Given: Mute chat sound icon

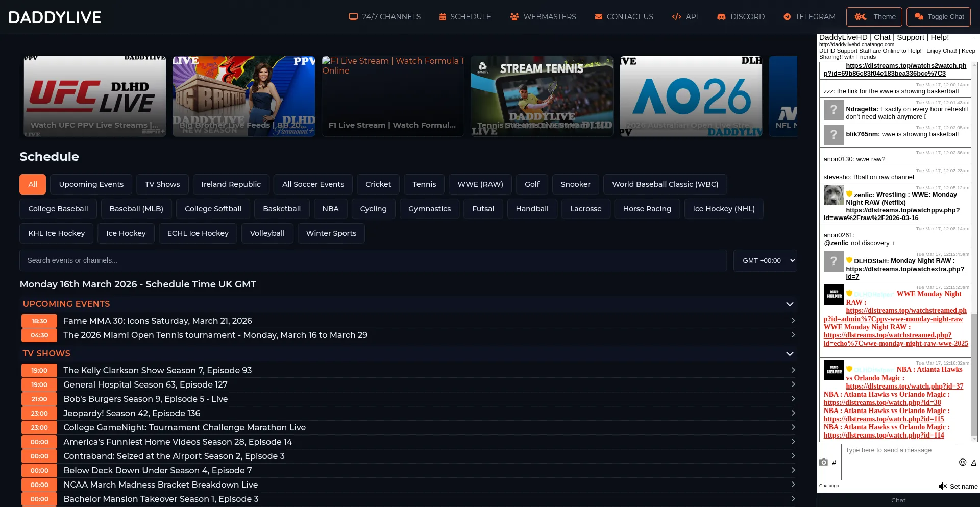Looking at the screenshot, I should [943, 486].
